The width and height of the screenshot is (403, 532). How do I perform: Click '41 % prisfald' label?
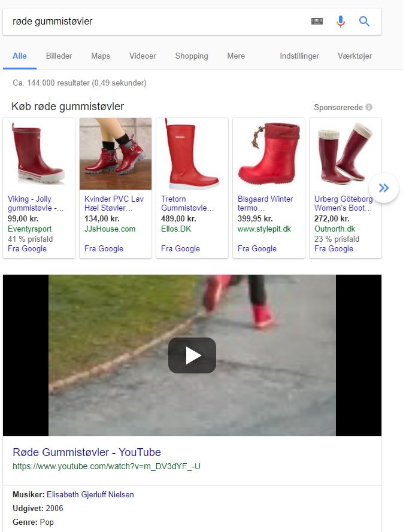pos(30,239)
